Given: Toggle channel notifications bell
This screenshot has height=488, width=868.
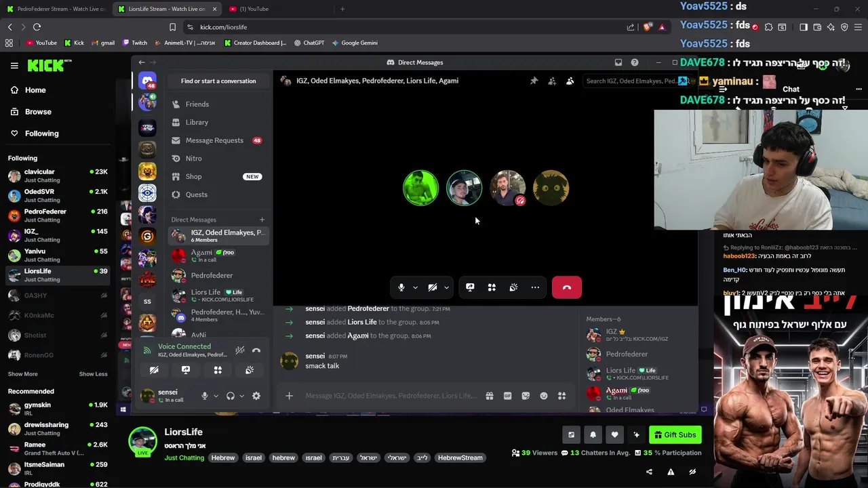Looking at the screenshot, I should [x=593, y=435].
